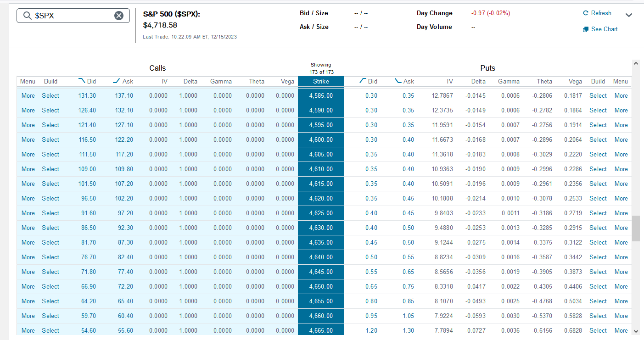Open the More menu for the 4,585.00 call

coord(28,95)
